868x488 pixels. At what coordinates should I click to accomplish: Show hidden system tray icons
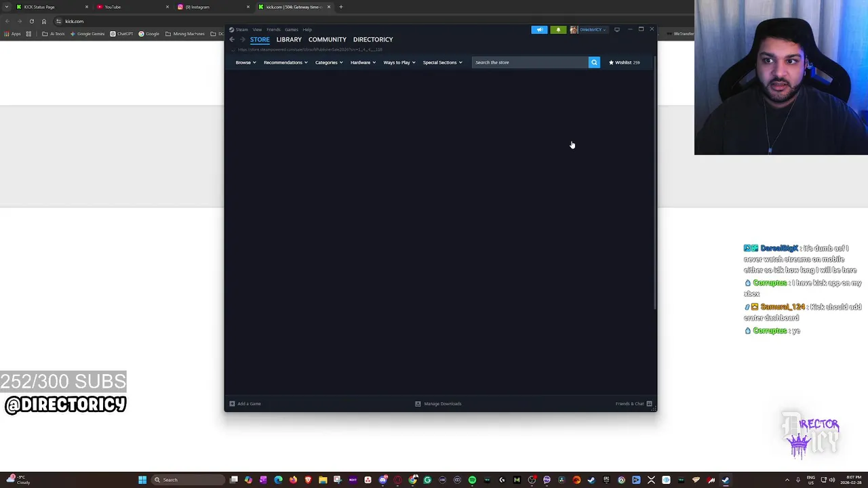787,480
